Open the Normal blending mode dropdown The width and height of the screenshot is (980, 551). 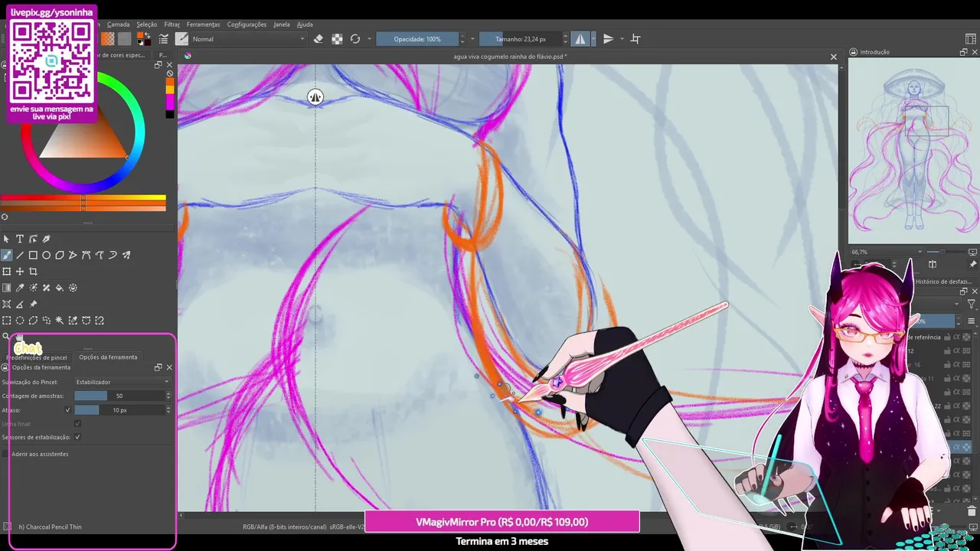[248, 39]
